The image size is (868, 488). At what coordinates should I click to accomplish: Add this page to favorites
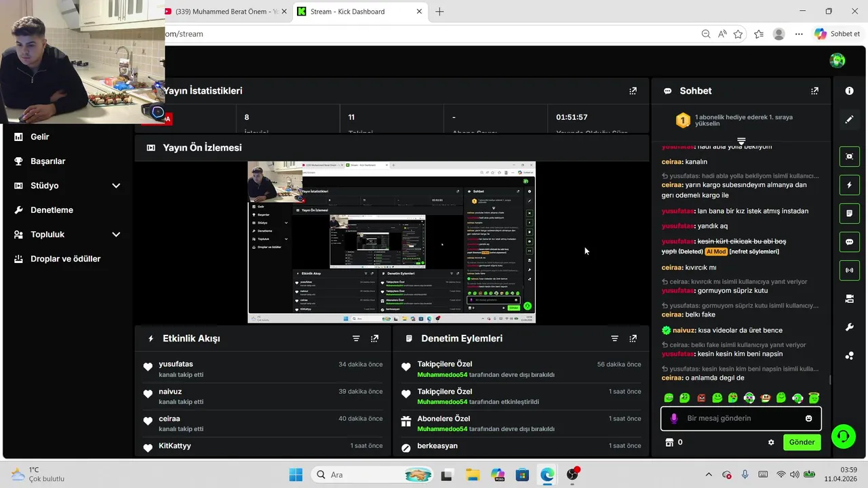(738, 34)
